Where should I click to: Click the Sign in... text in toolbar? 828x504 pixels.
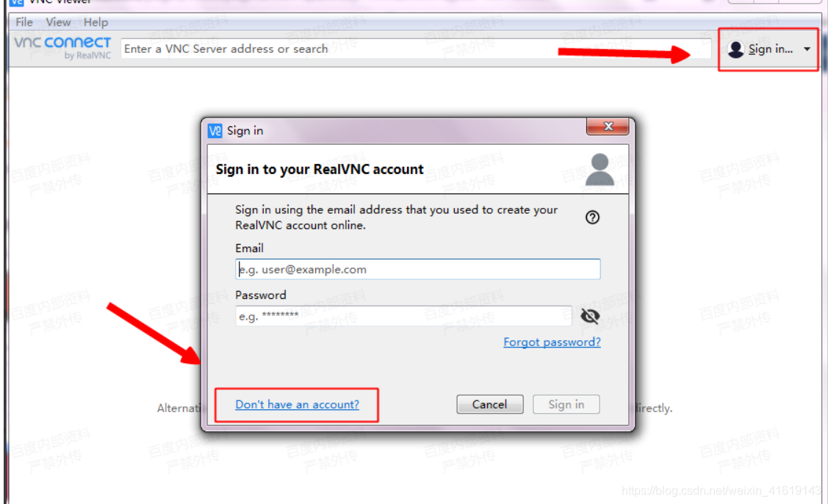(x=771, y=49)
